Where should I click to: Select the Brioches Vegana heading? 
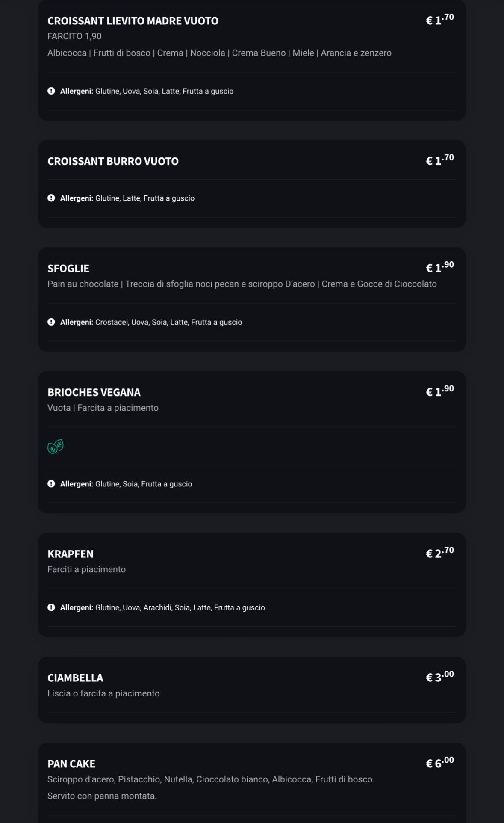[x=94, y=392]
